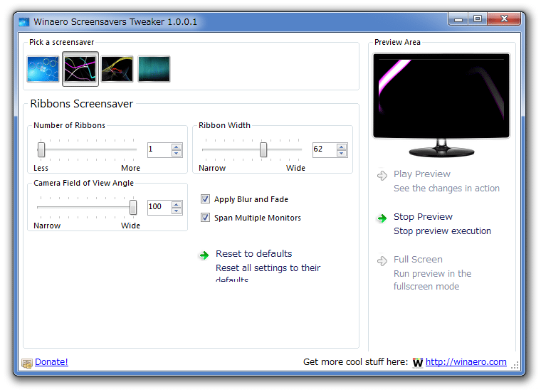Click the Winaero W logo icon
541x392 pixels.
tap(418, 363)
